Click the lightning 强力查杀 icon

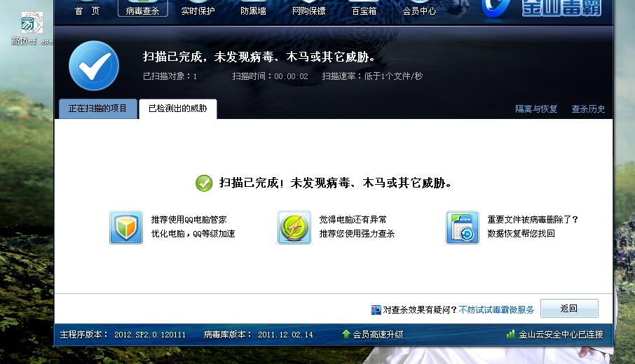[294, 227]
